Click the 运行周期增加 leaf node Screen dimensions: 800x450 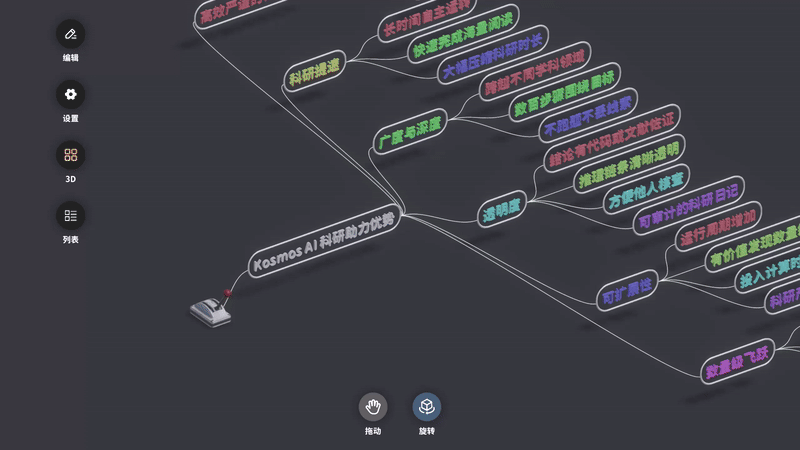coord(718,227)
